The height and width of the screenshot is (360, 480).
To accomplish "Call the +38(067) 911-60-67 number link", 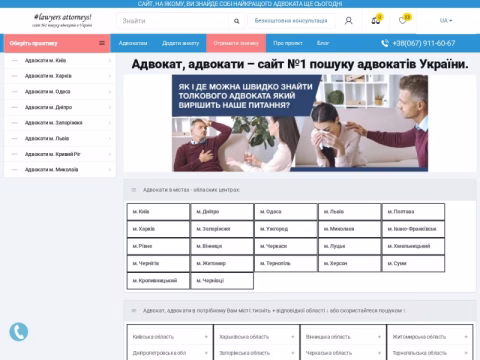I will (x=424, y=43).
